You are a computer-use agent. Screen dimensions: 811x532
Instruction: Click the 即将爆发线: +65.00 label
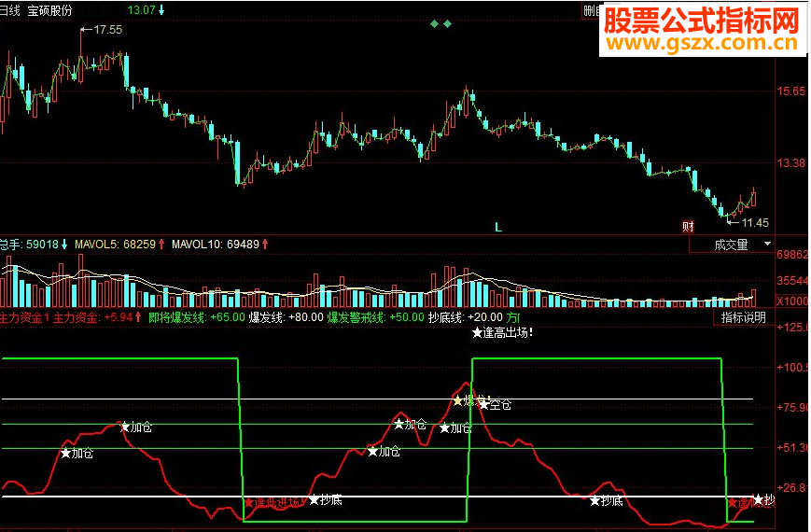click(197, 317)
